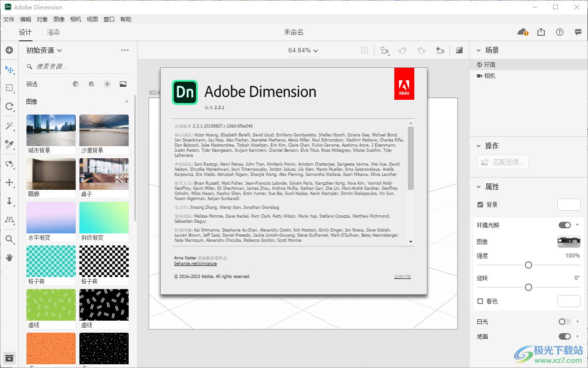Switch to the 渲染 tab
The width and height of the screenshot is (588, 368).
53,32
